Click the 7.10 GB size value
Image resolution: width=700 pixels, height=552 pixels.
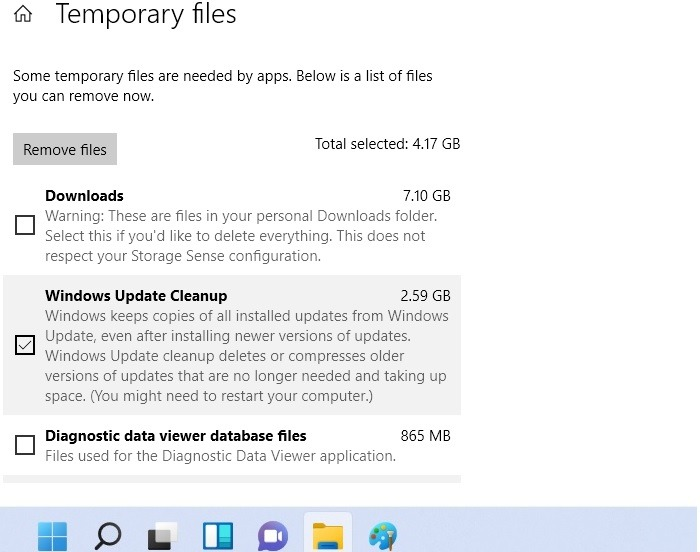427,196
